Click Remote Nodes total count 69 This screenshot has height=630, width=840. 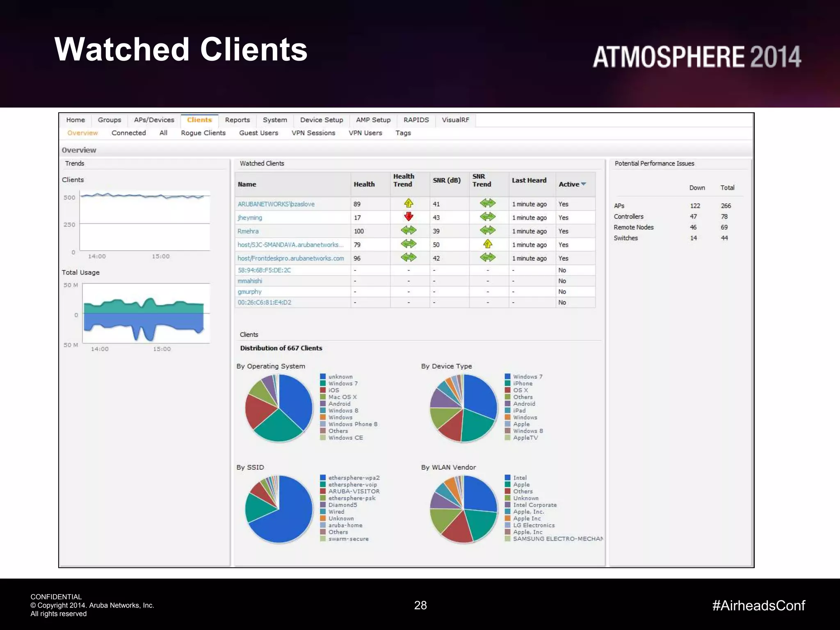724,227
